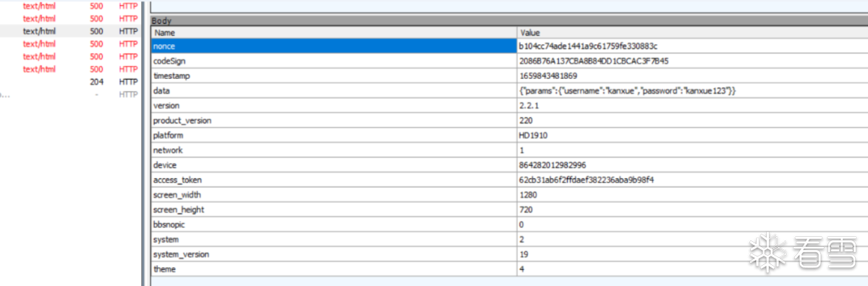Select the access_token name cell
Viewport: 868px width, 286px height.
[333, 180]
